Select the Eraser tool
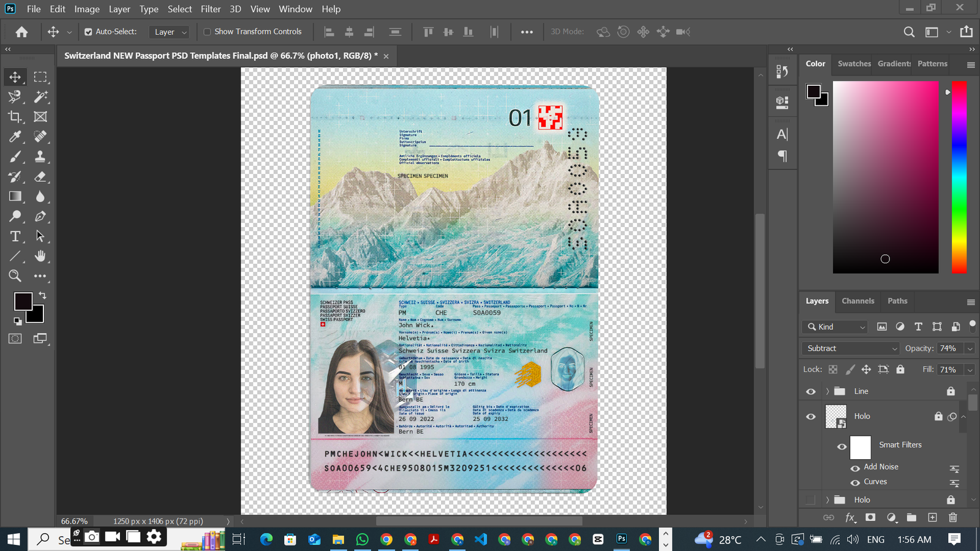The image size is (980, 551). 40,177
